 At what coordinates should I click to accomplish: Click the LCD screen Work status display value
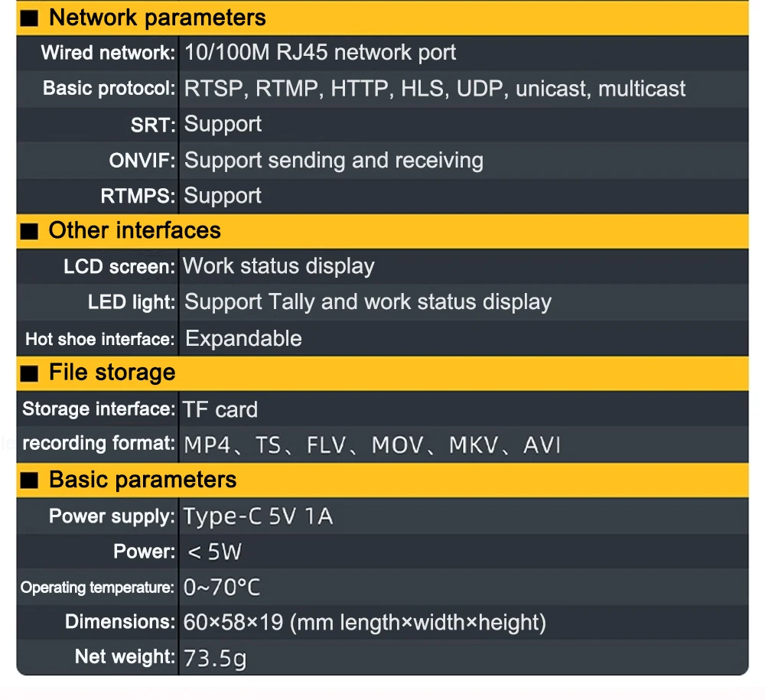[278, 266]
